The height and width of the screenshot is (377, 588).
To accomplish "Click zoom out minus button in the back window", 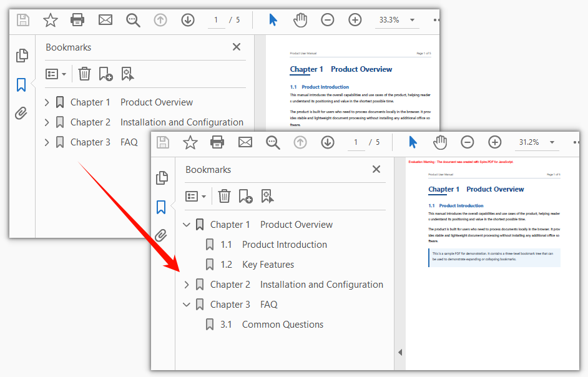I will pyautogui.click(x=327, y=20).
